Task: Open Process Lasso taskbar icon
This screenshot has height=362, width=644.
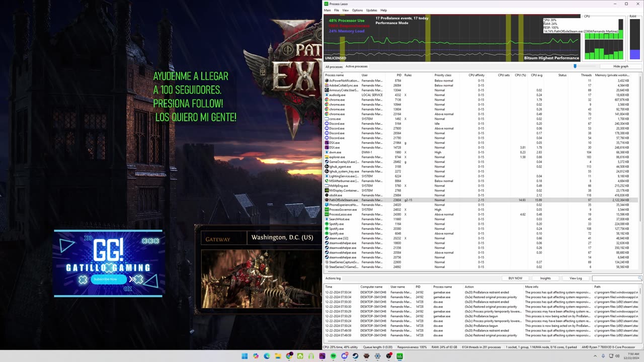Action: 399,356
